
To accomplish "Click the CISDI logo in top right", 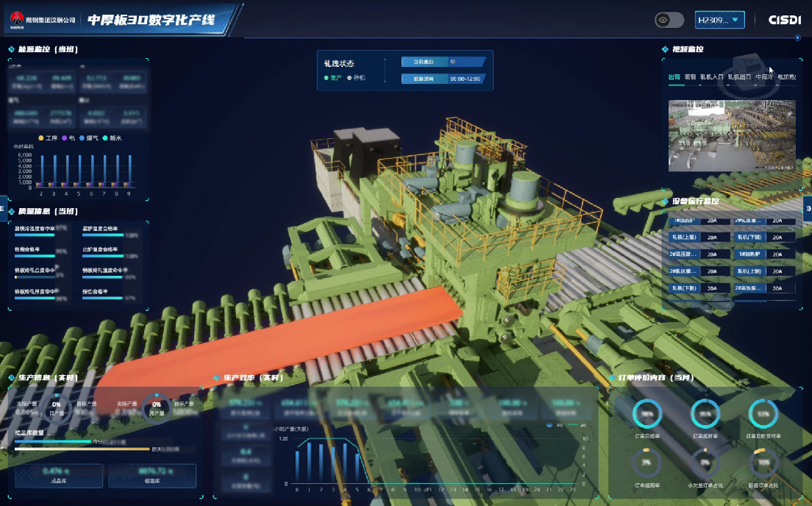I will (x=784, y=20).
